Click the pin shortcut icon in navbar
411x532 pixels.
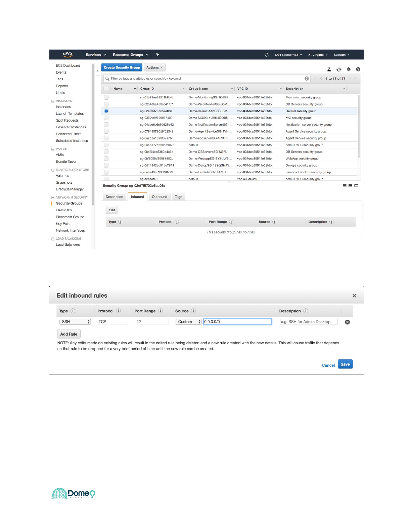coord(157,55)
